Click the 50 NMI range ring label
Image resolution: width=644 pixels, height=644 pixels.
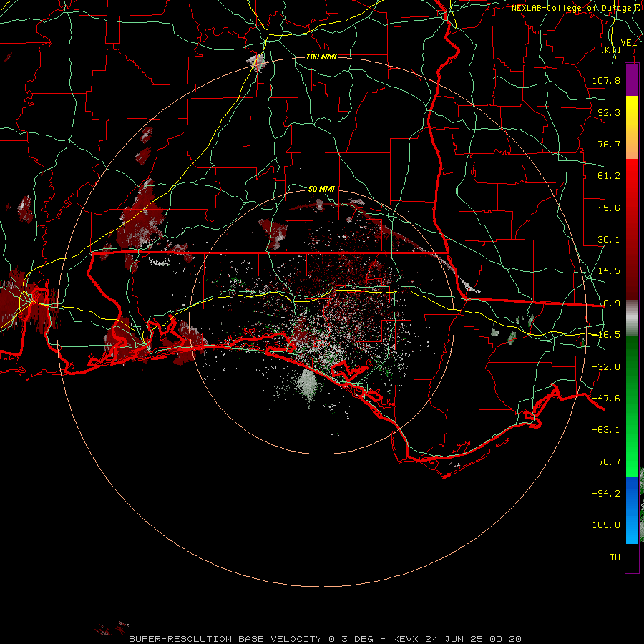click(x=321, y=189)
